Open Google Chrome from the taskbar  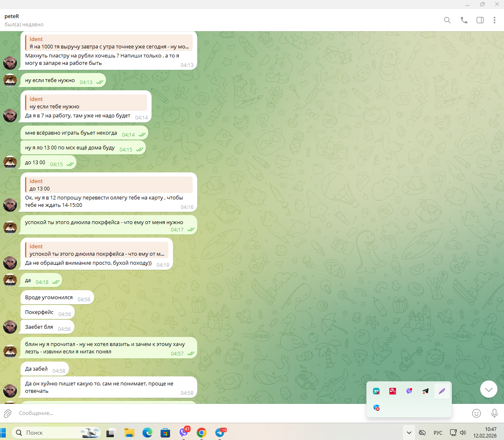pos(201,433)
